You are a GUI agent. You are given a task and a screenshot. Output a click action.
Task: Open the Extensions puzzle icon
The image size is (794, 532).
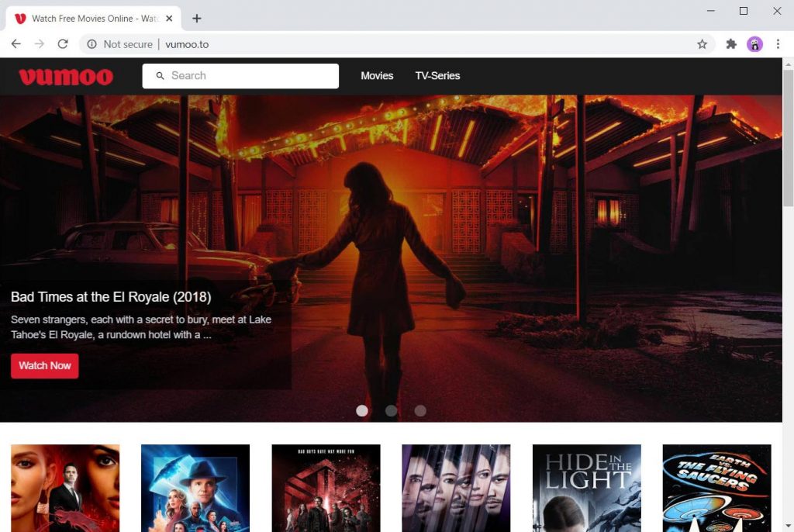[x=730, y=44]
